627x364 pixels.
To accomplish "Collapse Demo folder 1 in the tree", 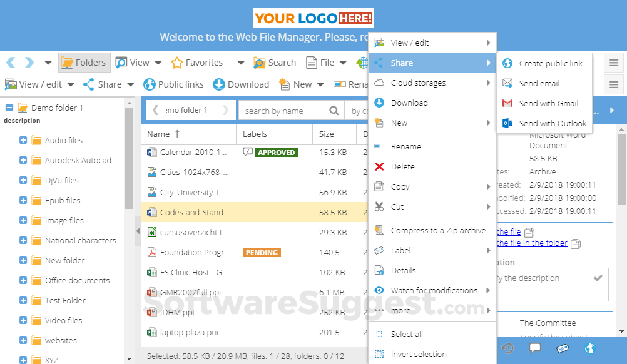I will click(x=8, y=106).
